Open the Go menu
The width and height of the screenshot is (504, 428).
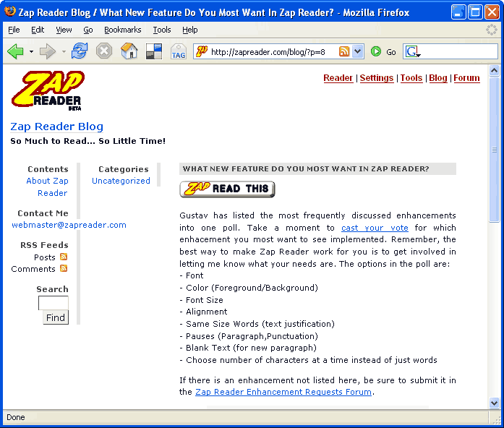coord(88,30)
